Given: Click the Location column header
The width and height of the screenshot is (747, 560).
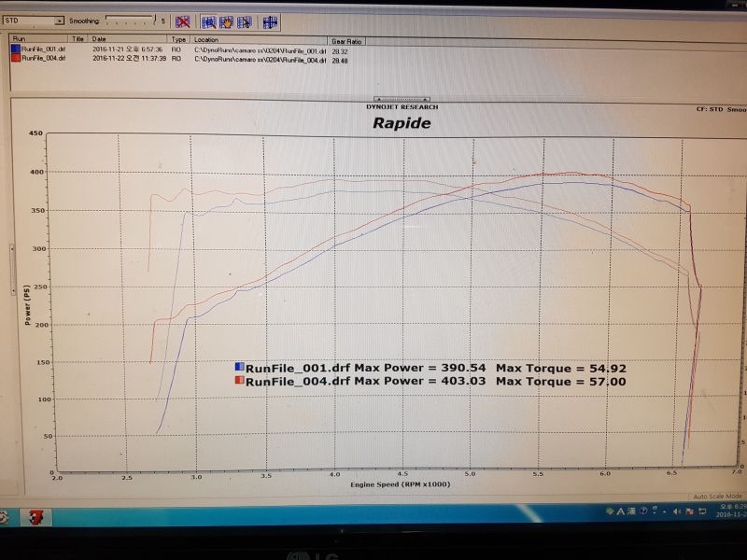Looking at the screenshot, I should point(259,40).
